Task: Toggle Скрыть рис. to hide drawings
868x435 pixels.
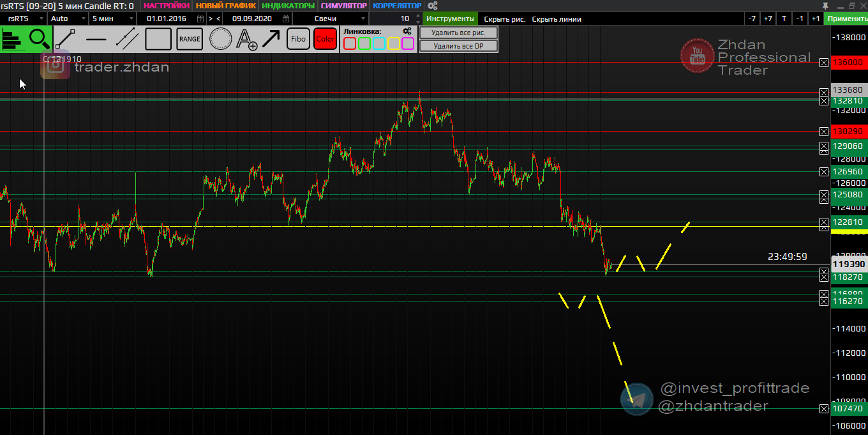Action: [504, 19]
